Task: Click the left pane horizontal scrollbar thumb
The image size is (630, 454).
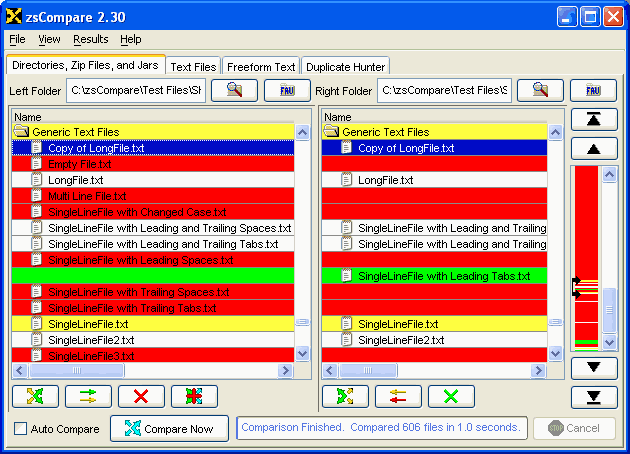Action: point(77,370)
